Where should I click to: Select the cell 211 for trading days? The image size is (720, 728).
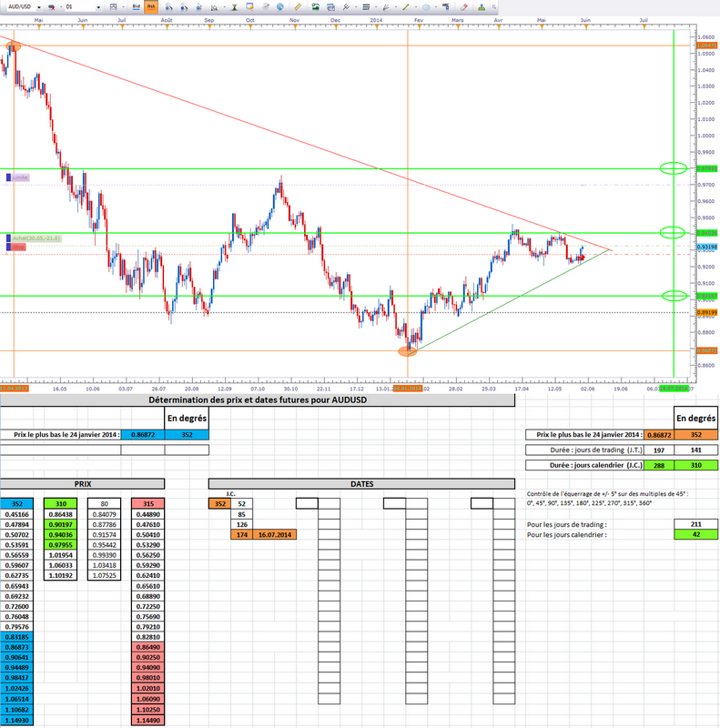(x=695, y=524)
